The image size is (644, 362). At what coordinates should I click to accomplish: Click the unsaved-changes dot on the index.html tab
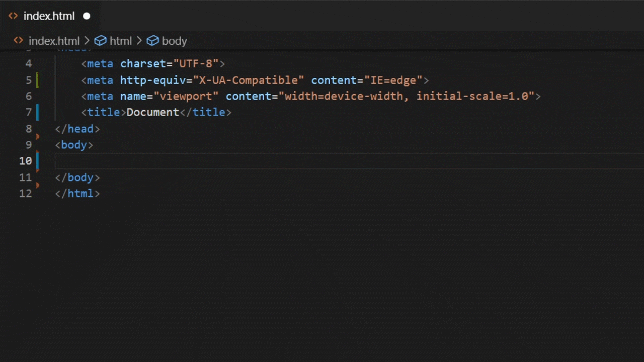87,16
